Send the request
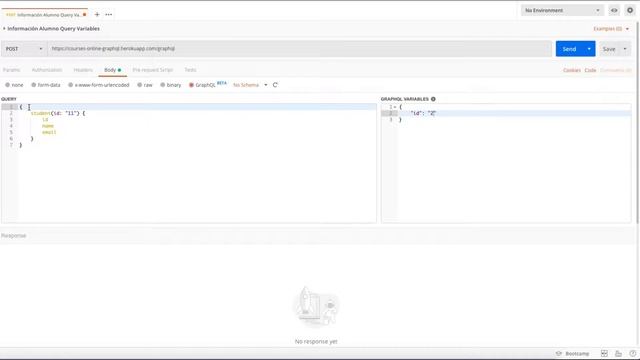 pos(569,49)
